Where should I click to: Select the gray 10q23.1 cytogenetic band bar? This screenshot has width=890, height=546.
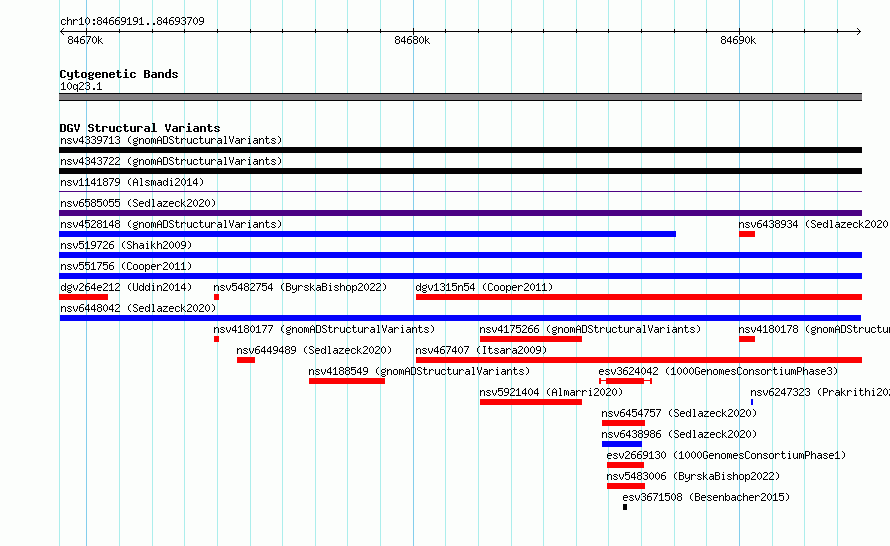pos(460,98)
